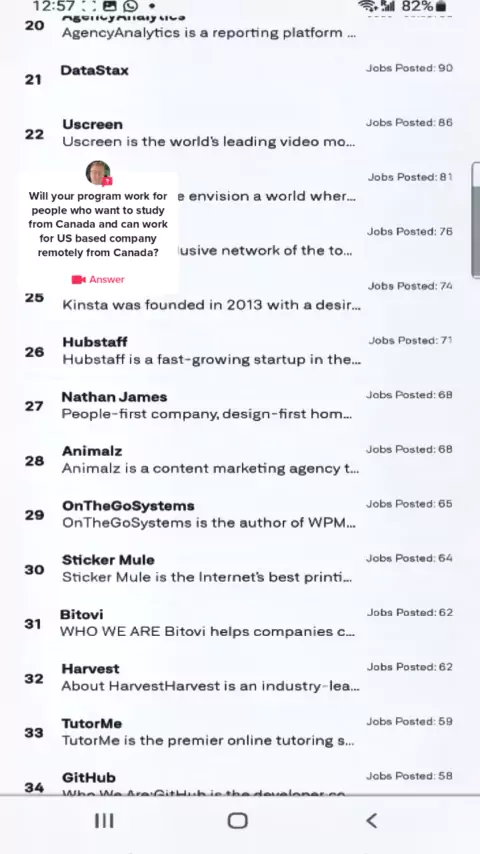Select the Hubstaff company listing
Viewport: 480px width, 854px height.
(239, 351)
